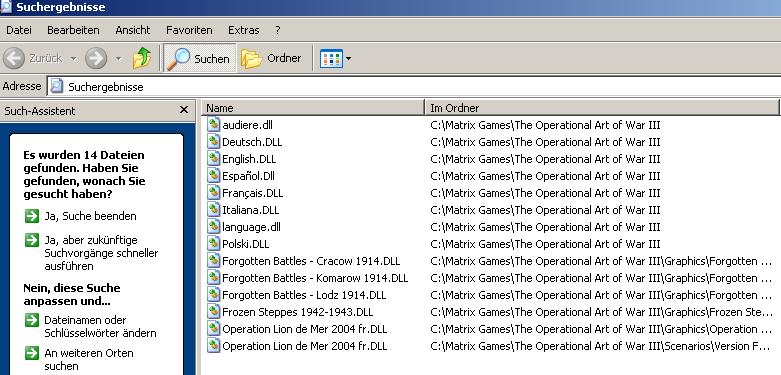Click the Up folder icon in toolbar
781x375 pixels.
pyautogui.click(x=142, y=58)
